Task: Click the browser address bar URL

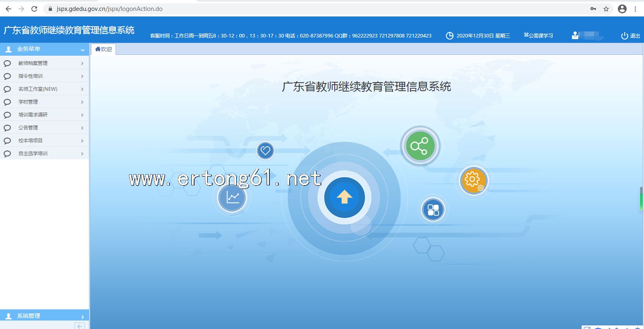Action: tap(110, 9)
